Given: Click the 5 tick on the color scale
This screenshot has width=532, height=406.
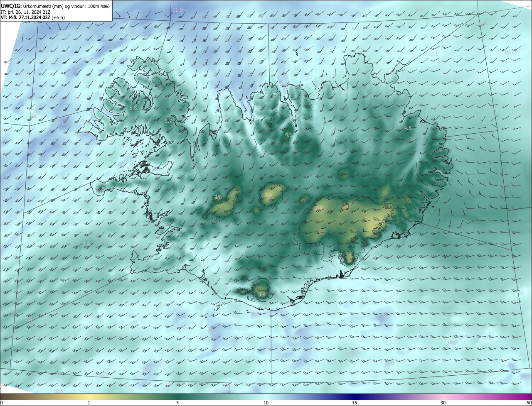Looking at the screenshot, I should coord(177,403).
